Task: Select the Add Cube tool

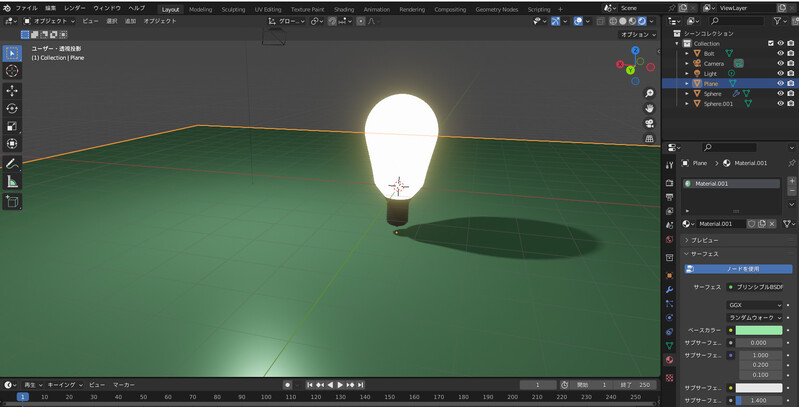Action: (12, 201)
